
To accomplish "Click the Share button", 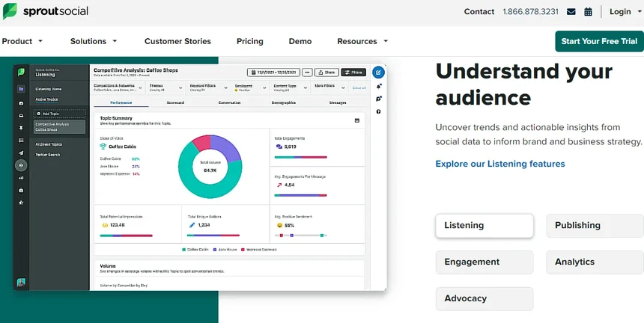I will [326, 73].
